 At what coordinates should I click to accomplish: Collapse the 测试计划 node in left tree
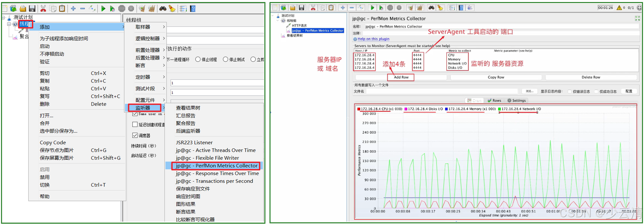(3, 17)
